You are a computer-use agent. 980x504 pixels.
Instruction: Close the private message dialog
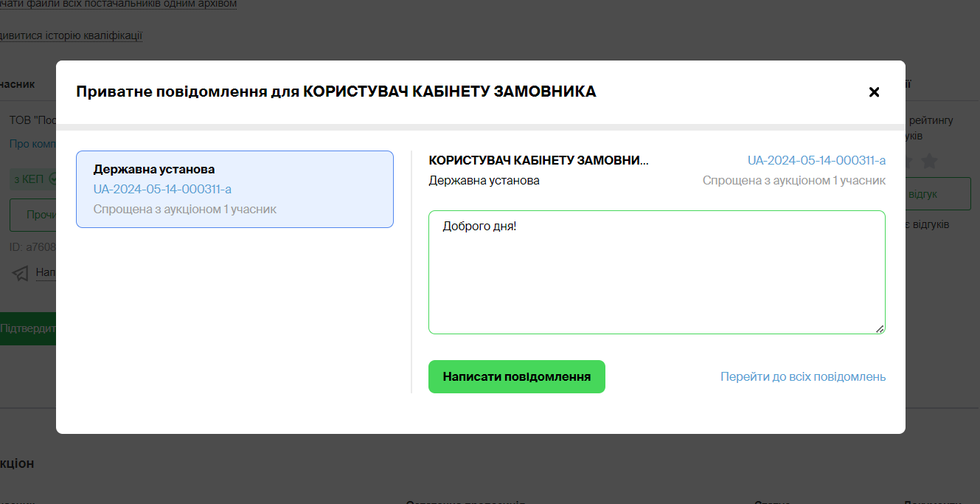coord(874,92)
